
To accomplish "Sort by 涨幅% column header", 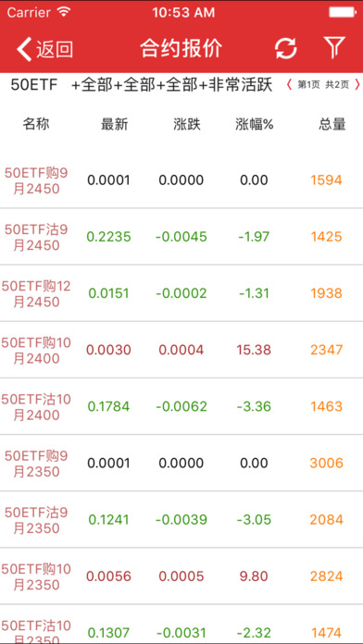I will [x=255, y=124].
